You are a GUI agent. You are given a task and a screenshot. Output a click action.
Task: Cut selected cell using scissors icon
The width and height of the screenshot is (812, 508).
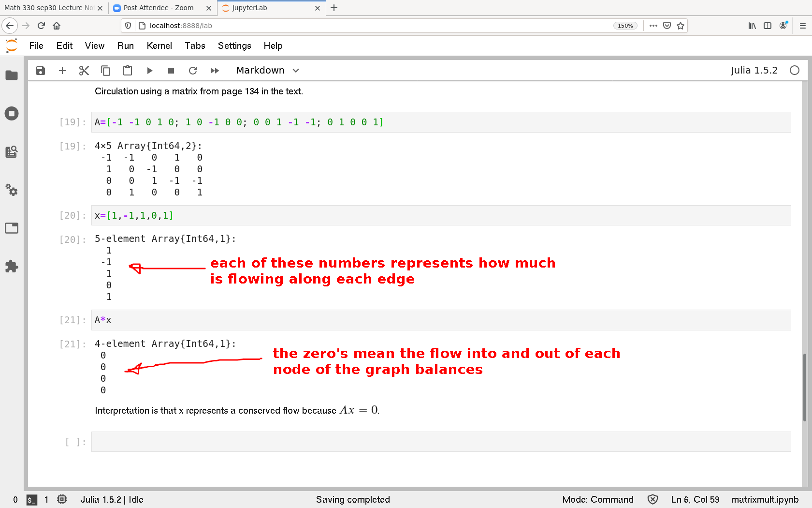[x=84, y=71]
